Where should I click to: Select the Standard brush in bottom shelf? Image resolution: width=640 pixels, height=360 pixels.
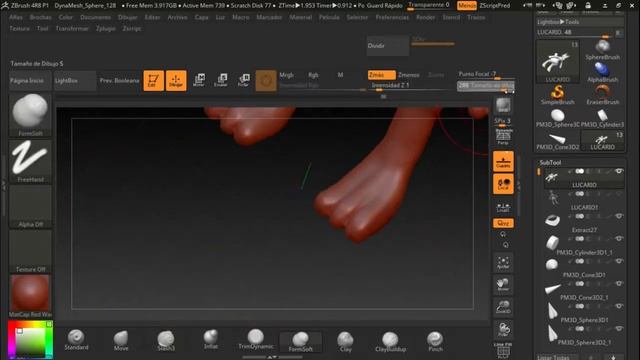pos(76,340)
